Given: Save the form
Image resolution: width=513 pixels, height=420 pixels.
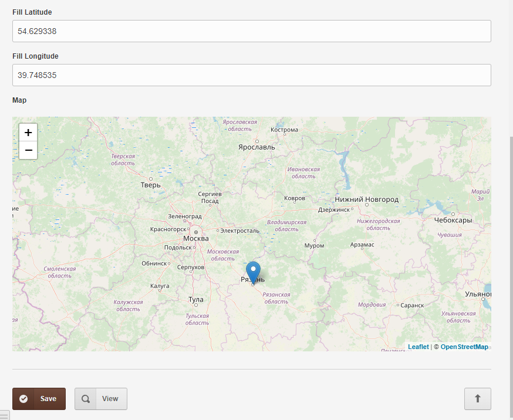Looking at the screenshot, I should [x=39, y=399].
